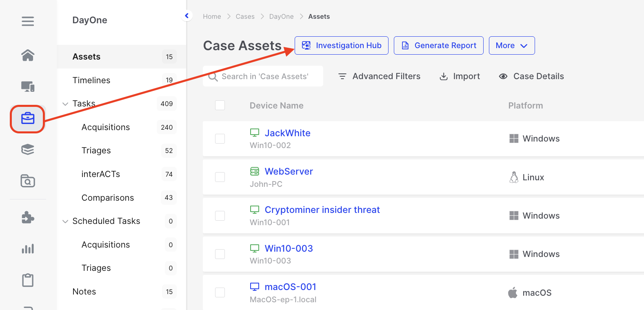This screenshot has width=644, height=310.
Task: Open the folder search sidebar icon
Action: (28, 181)
